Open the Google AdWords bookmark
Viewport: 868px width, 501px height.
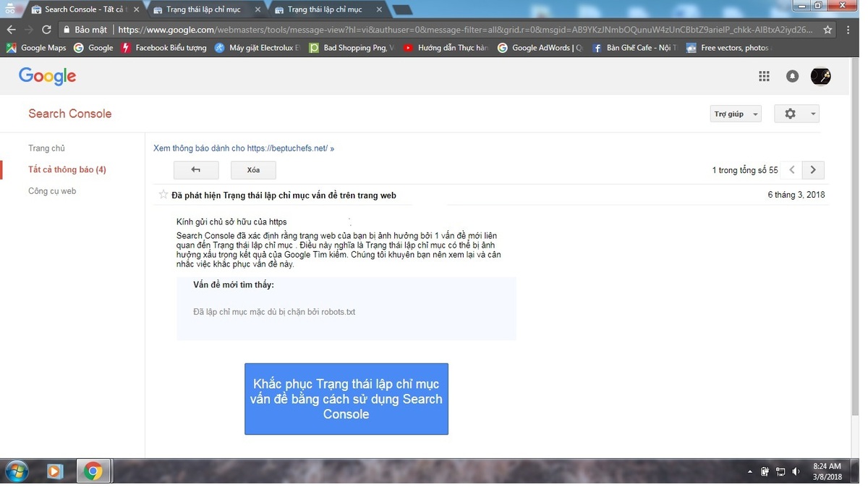(x=540, y=48)
